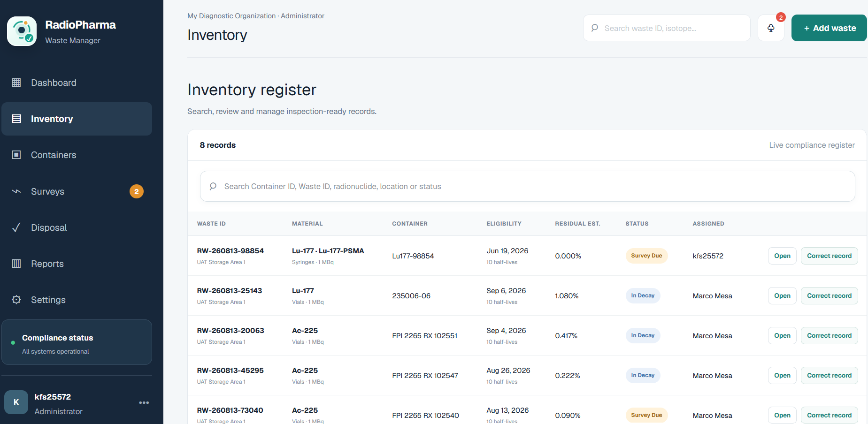Viewport: 868px width, 424px height.
Task: Open record RW-260813-73040
Action: coord(782,415)
